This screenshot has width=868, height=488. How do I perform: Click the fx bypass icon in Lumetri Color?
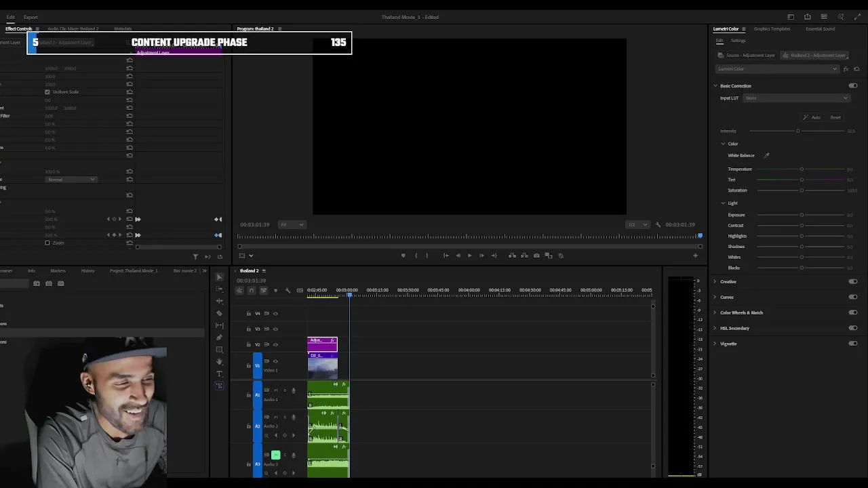(846, 69)
